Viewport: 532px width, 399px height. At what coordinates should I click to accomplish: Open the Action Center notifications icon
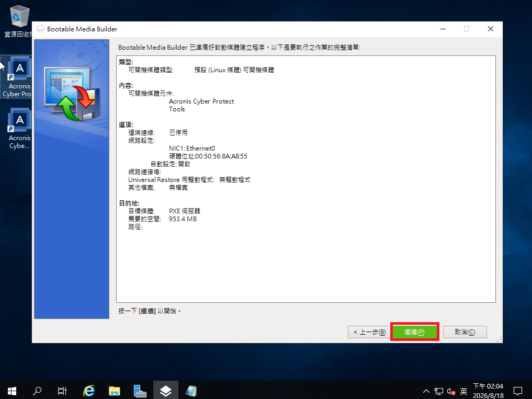tap(518, 391)
